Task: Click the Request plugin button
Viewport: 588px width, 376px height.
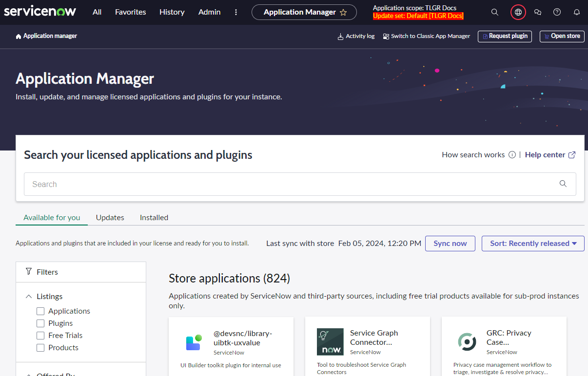Action: (x=505, y=37)
